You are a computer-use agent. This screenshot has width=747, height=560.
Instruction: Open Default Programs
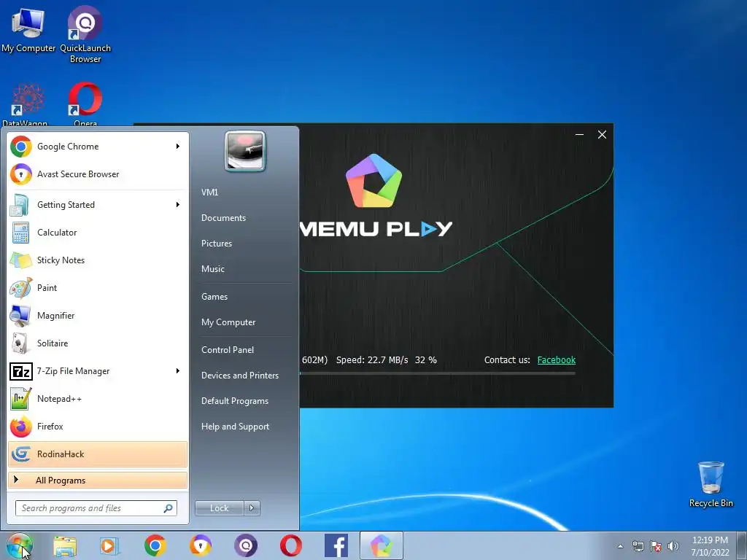[235, 401]
